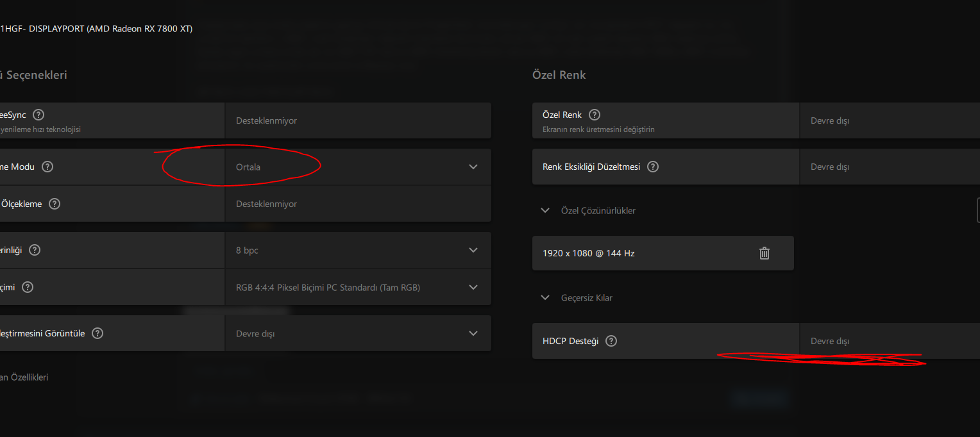Image resolution: width=980 pixels, height=437 pixels.
Task: Toggle Renk Eksikliği Düzeltmesi Devre dışı setting
Action: point(890,167)
